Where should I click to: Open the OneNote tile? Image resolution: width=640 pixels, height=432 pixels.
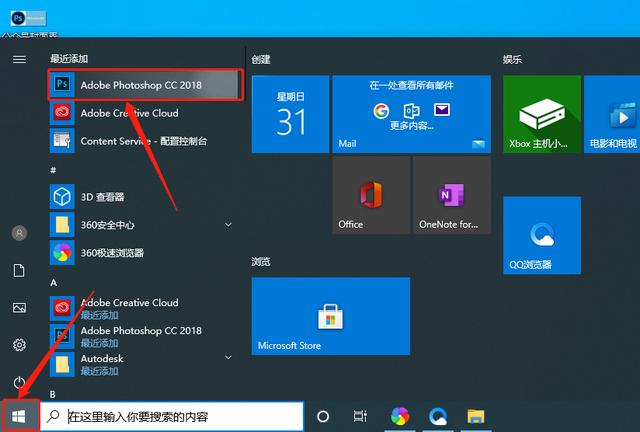point(452,195)
